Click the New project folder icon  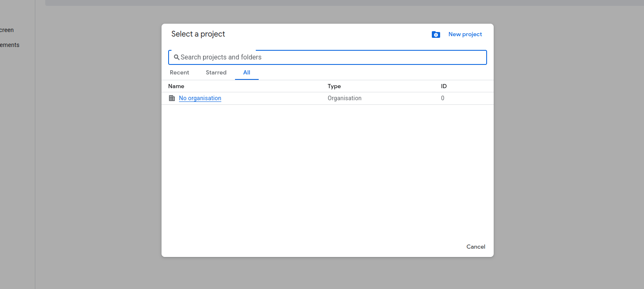pyautogui.click(x=436, y=35)
